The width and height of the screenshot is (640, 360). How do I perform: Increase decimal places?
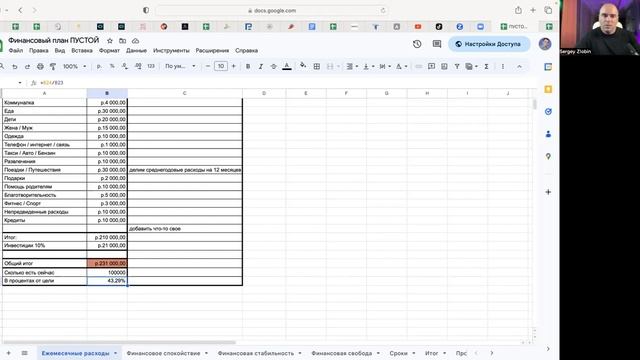point(138,67)
